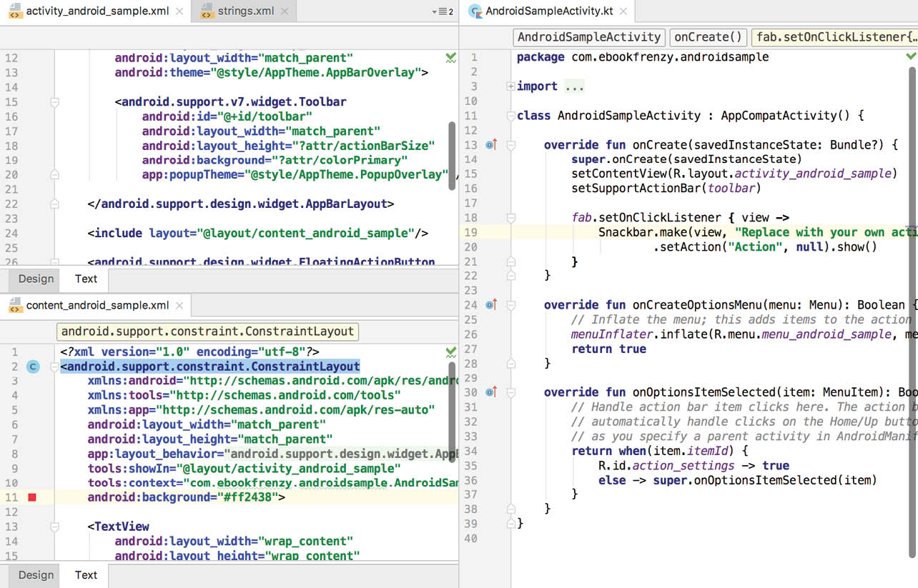Click fold end marker at line 20 popupTheme line
The width and height of the screenshot is (918, 588).
tap(54, 175)
